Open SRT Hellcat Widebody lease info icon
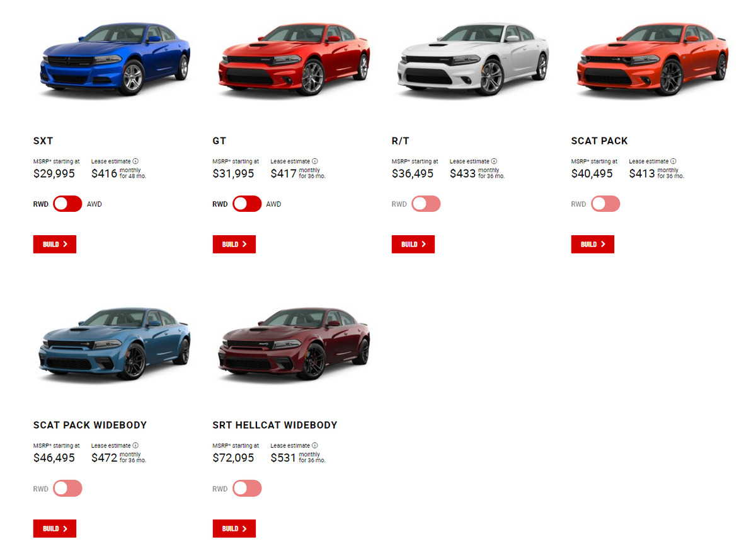Screen dimensions: 756x551 315,446
